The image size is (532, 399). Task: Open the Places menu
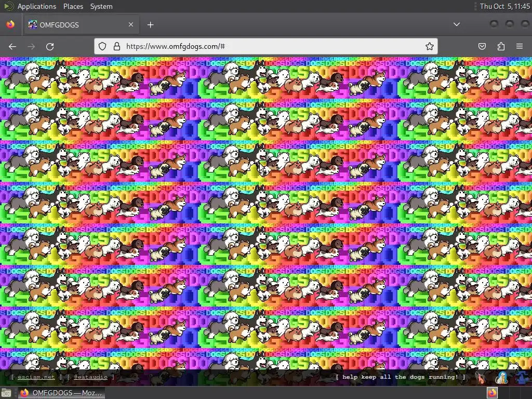pyautogui.click(x=73, y=6)
